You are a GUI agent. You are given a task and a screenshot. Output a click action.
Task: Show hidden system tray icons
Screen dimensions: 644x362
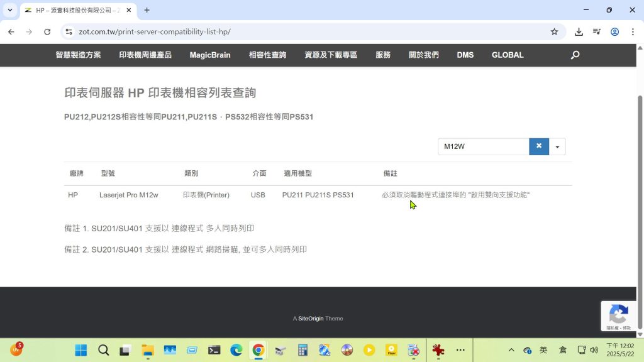click(x=511, y=350)
